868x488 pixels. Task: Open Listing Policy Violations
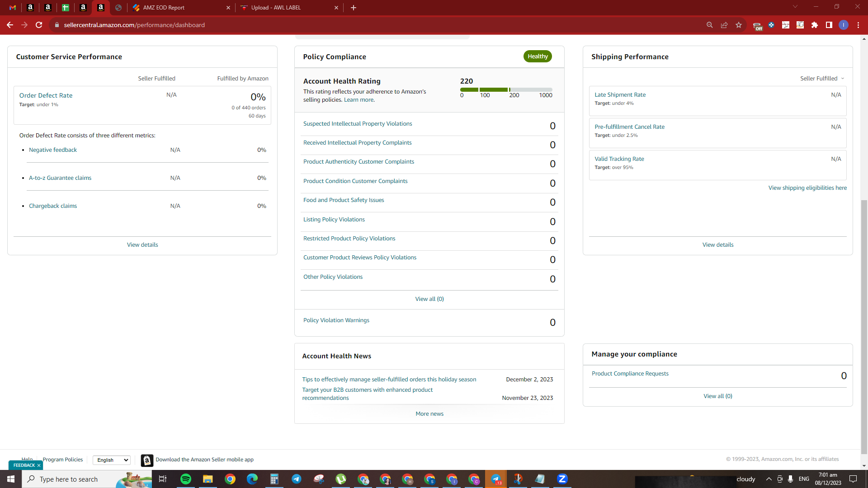(x=334, y=220)
